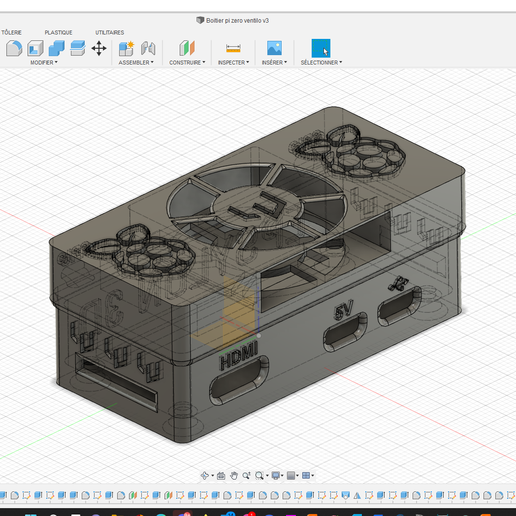Switch to the PLASTIQUE tab
The width and height of the screenshot is (516, 516).
click(x=58, y=32)
